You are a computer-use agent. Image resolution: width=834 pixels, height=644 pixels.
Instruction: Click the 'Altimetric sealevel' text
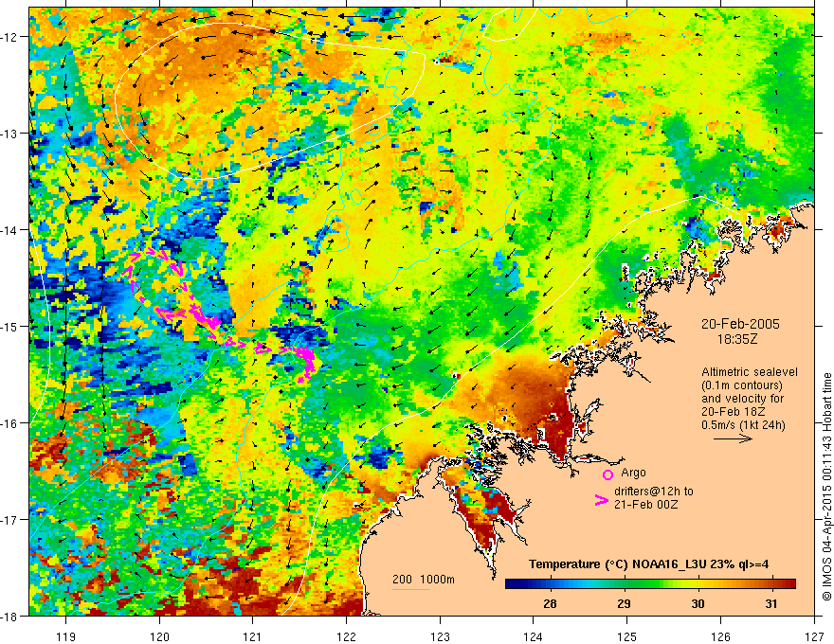coord(750,372)
